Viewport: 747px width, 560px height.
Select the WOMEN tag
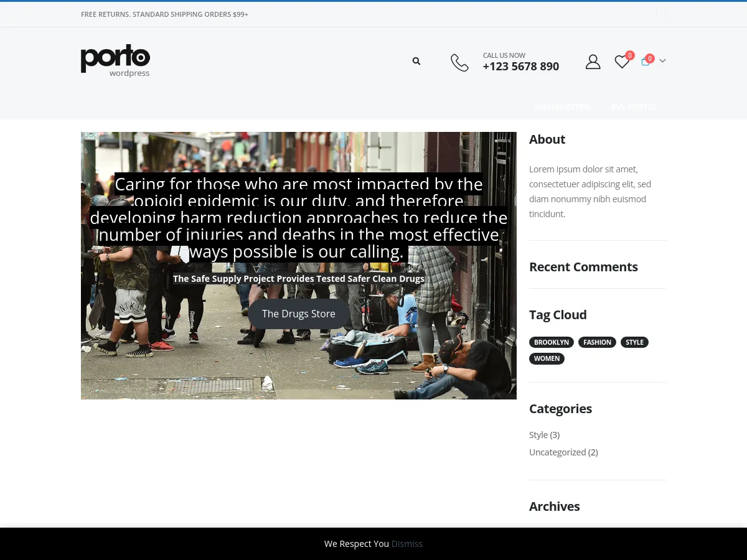pos(547,358)
